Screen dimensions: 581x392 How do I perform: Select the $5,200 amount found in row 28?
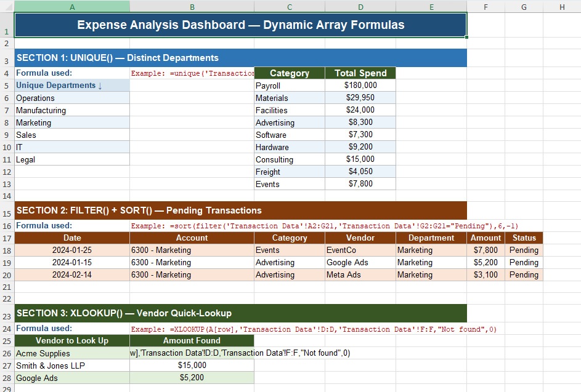click(192, 378)
